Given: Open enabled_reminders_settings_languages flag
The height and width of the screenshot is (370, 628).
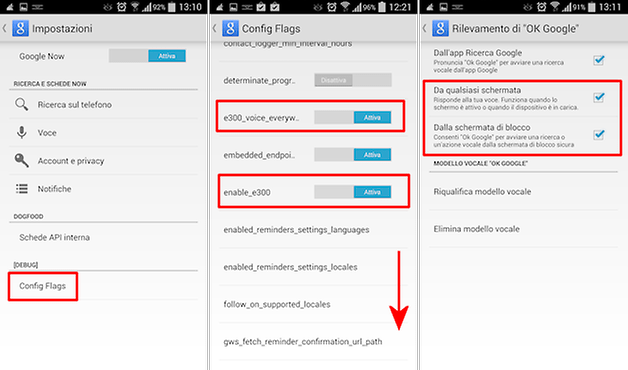Looking at the screenshot, I should (313, 229).
